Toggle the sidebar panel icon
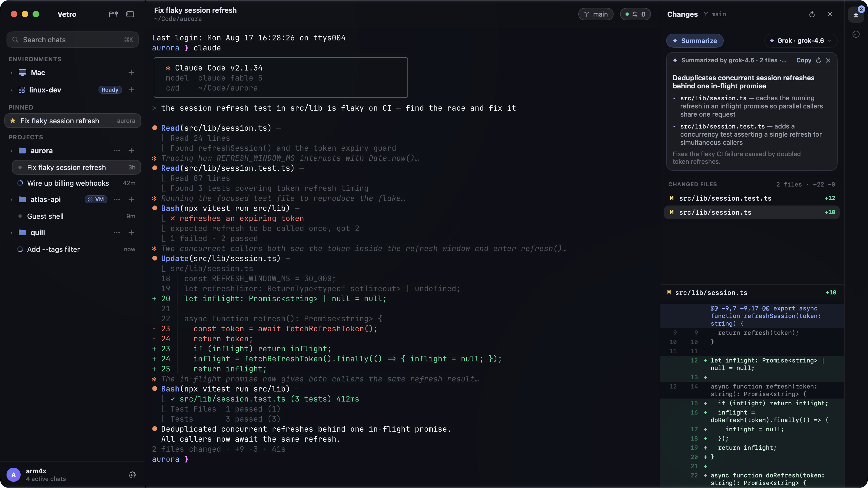This screenshot has width=868, height=488. [130, 14]
